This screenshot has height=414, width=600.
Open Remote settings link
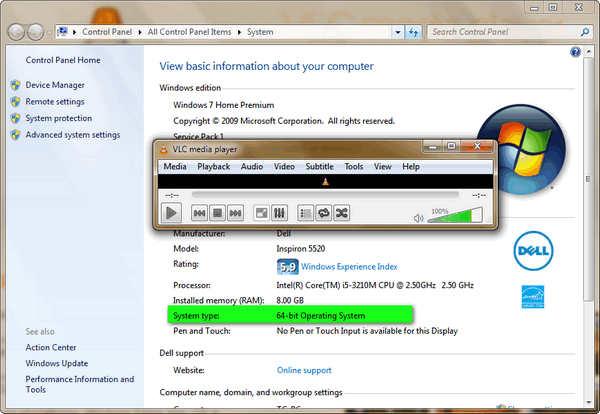(x=55, y=102)
